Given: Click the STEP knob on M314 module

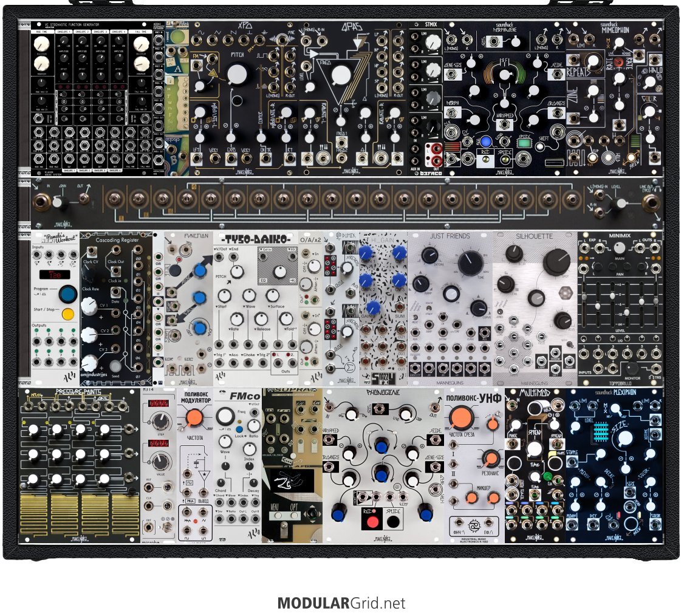Looking at the screenshot, I should click(160, 421).
